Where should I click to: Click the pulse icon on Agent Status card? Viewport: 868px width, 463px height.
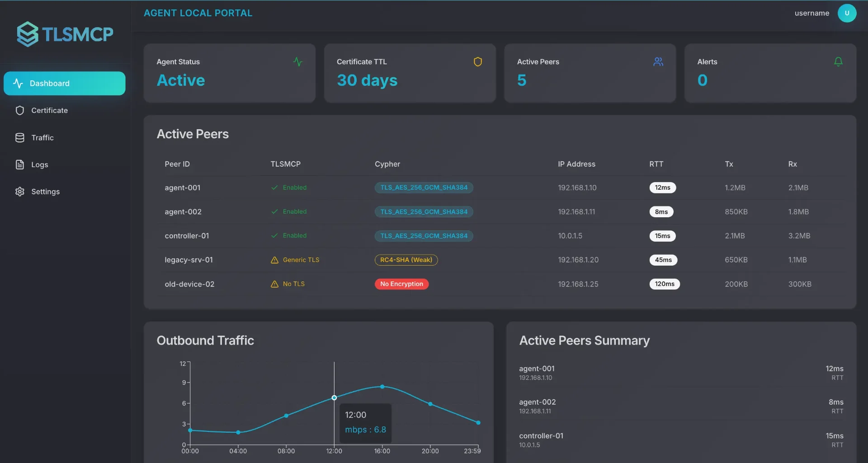pyautogui.click(x=298, y=61)
